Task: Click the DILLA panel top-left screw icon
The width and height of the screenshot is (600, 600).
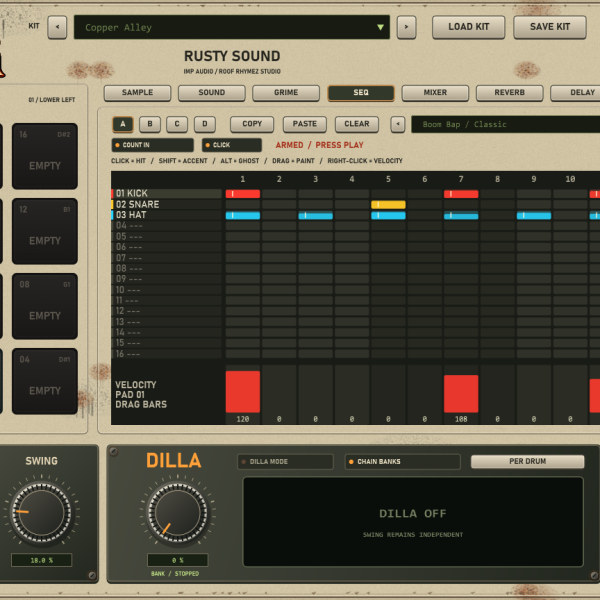Action: point(113,452)
